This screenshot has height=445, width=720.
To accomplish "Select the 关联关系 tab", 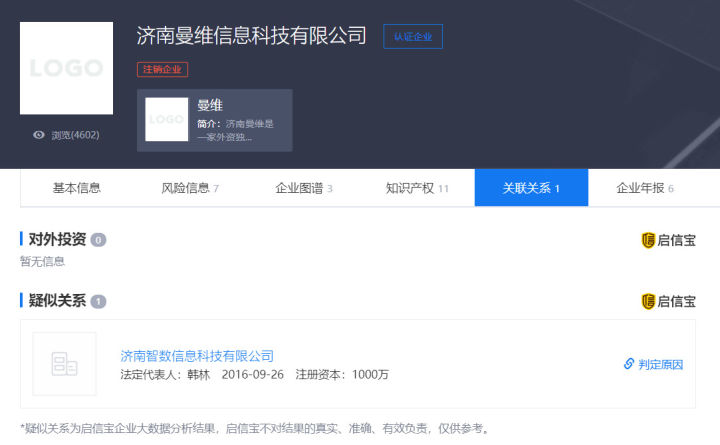I will point(531,188).
